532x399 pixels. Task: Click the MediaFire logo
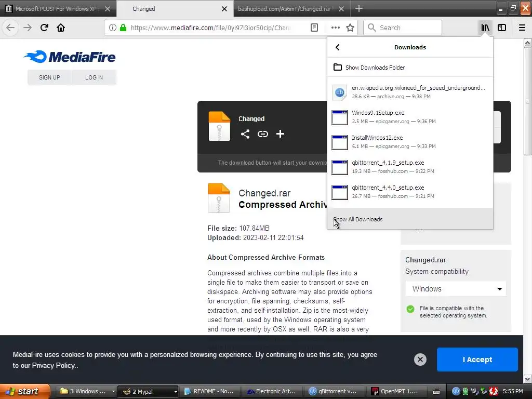[x=70, y=57]
